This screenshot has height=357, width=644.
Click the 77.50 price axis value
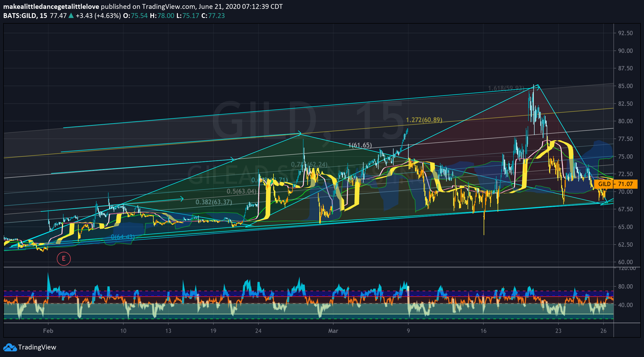(x=625, y=139)
